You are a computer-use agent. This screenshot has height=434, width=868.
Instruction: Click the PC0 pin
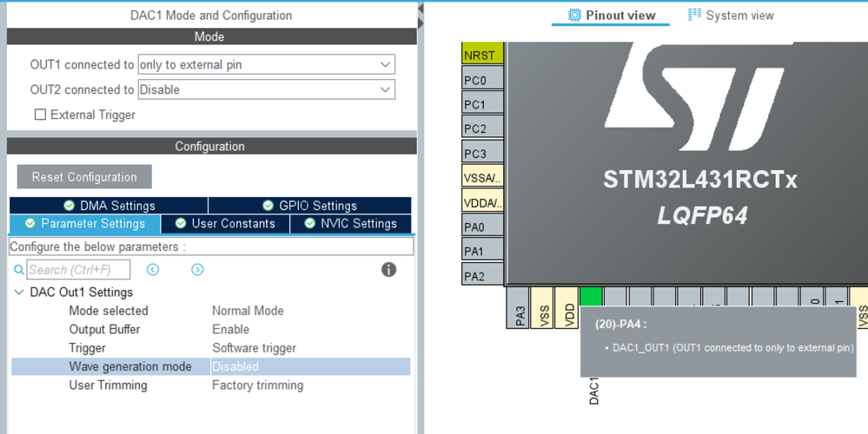tap(483, 78)
